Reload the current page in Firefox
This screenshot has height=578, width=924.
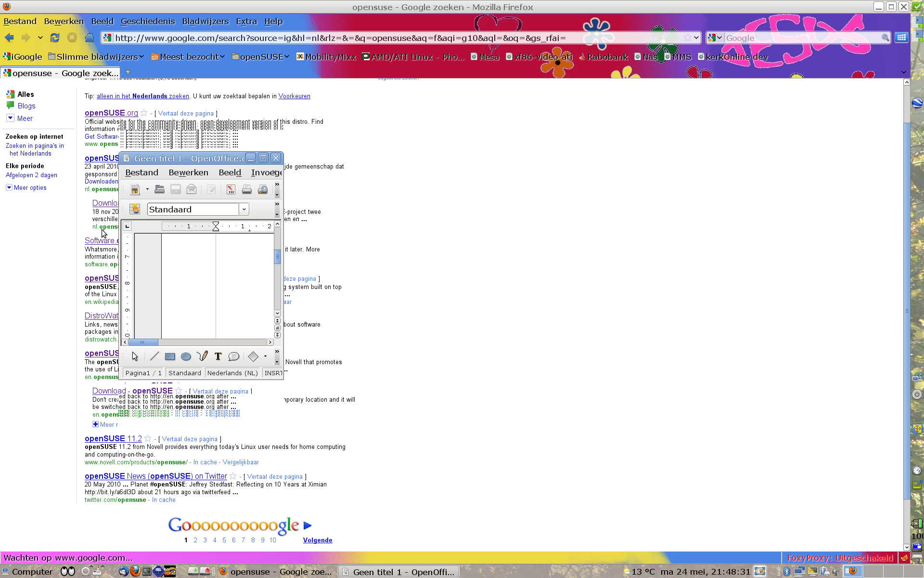[x=55, y=38]
